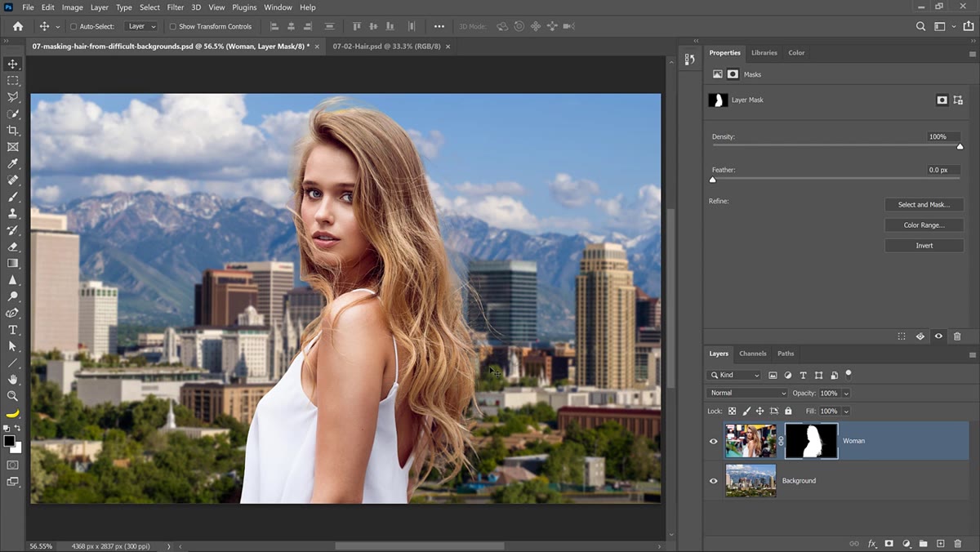
Task: Select the Lasso tool
Action: [x=12, y=97]
